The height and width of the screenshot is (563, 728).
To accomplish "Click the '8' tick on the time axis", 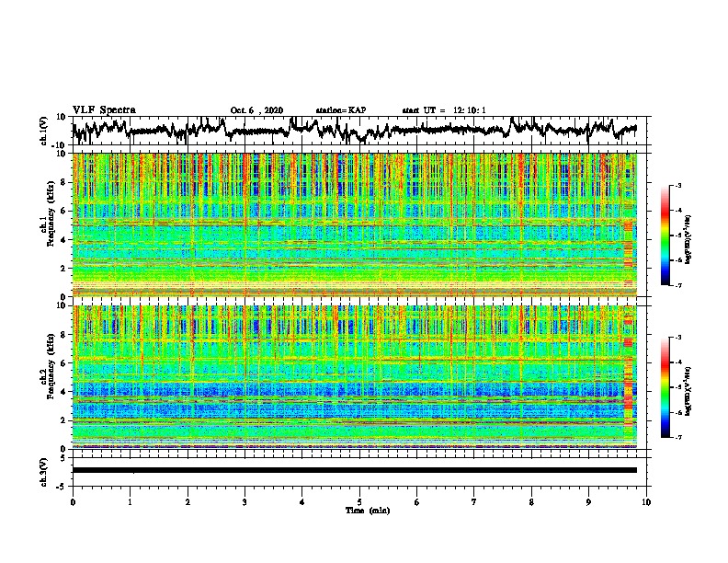I will coord(531,502).
